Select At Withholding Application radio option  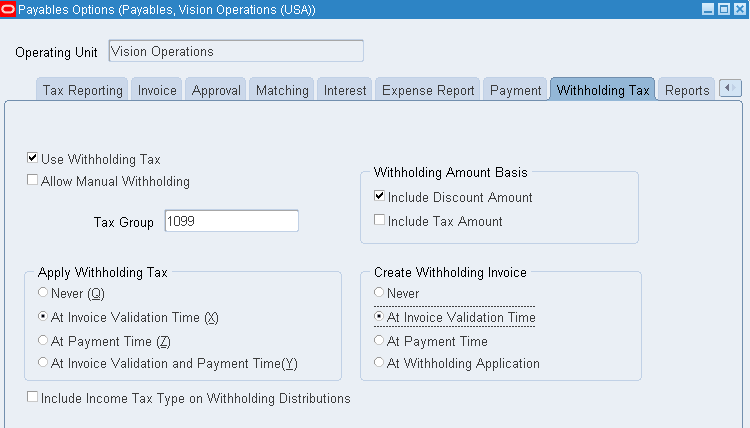379,363
